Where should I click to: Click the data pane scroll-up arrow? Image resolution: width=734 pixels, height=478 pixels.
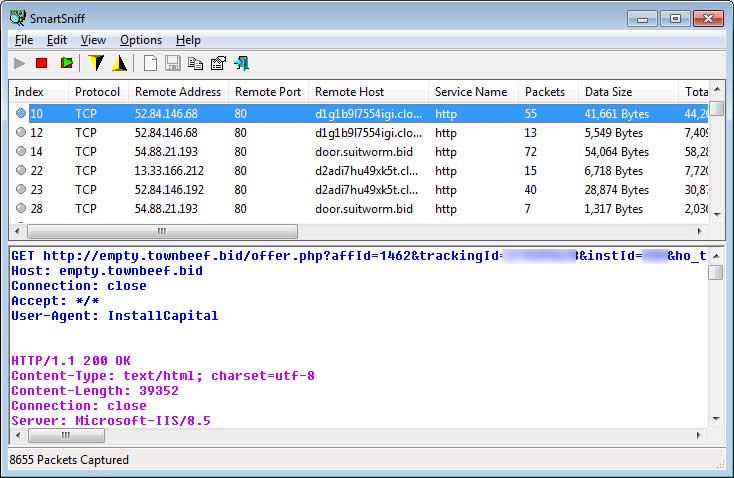point(716,256)
